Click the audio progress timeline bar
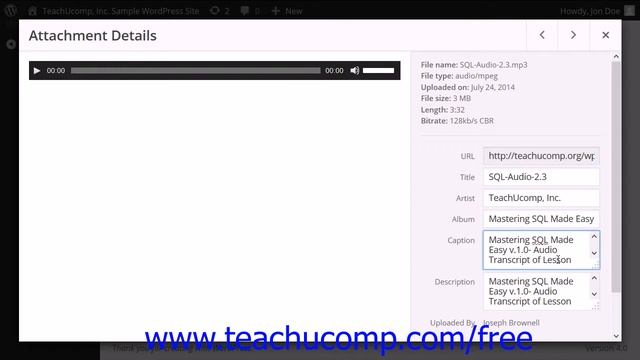The height and width of the screenshot is (360, 640). [196, 71]
